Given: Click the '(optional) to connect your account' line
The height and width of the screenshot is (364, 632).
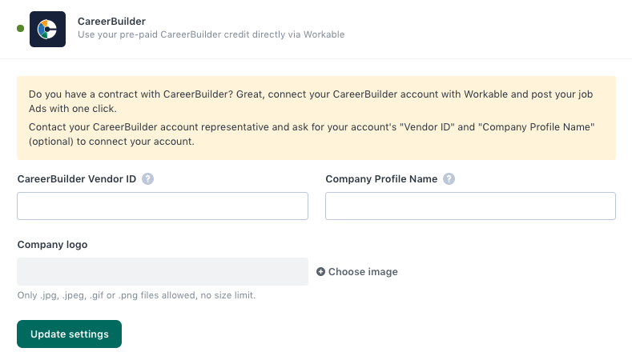Looking at the screenshot, I should (x=111, y=142).
